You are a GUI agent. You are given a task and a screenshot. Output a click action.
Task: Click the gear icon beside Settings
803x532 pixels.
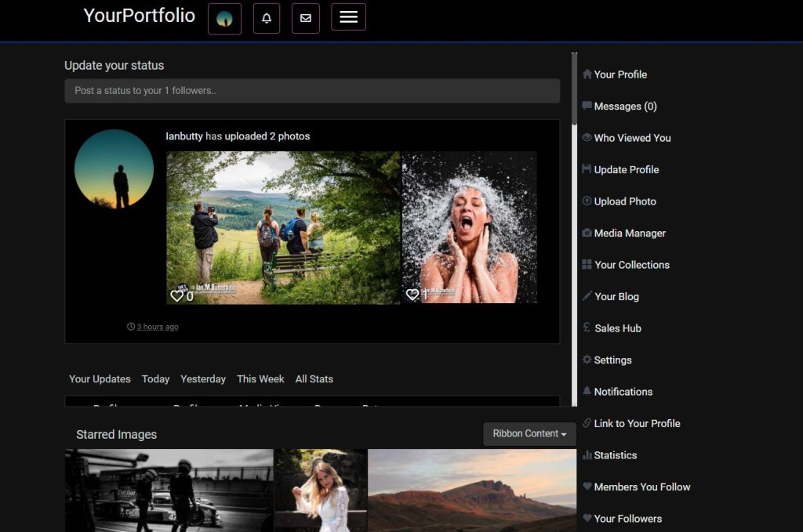click(x=587, y=360)
